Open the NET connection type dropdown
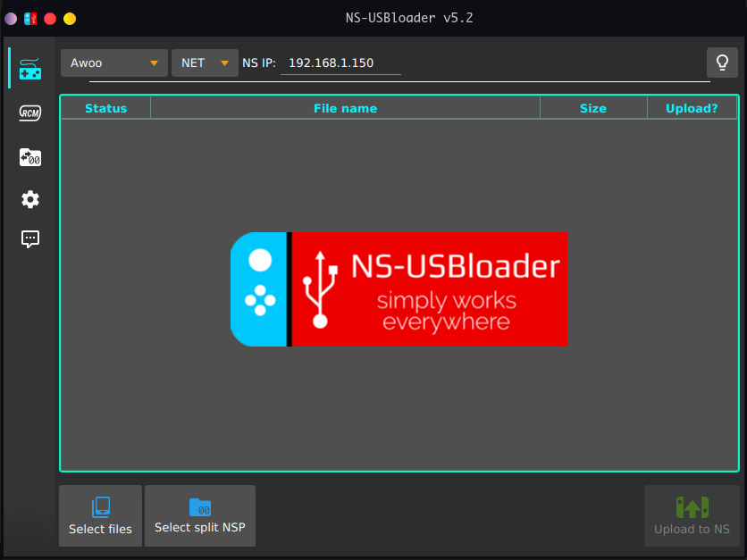The image size is (747, 560). (x=205, y=63)
